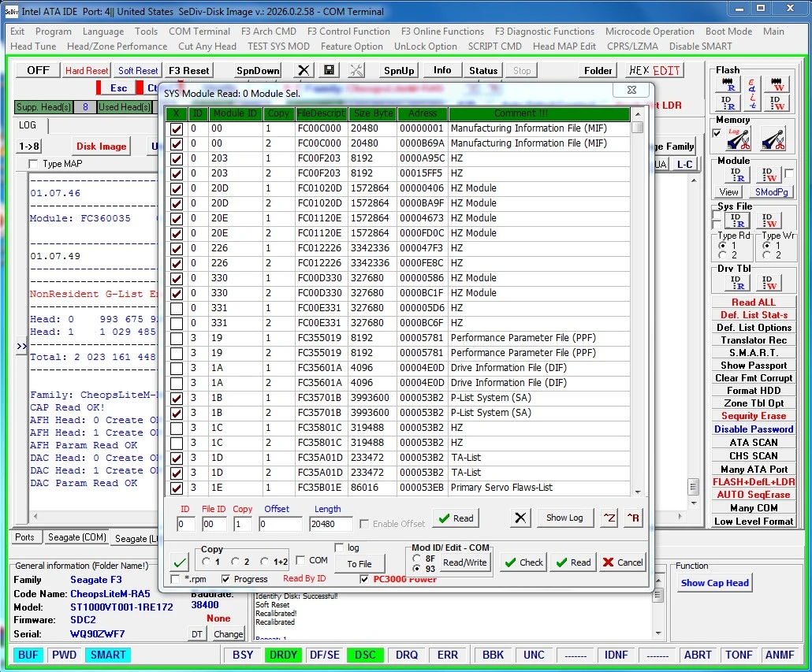Open the Head MAP Edit menu

564,46
